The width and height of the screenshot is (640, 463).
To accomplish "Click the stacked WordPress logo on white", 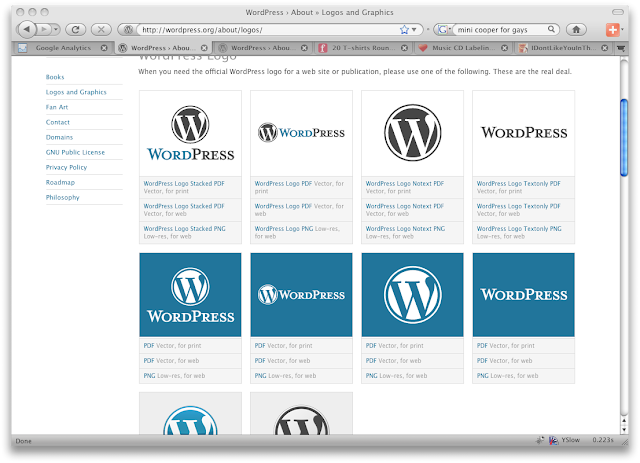I will click(190, 133).
